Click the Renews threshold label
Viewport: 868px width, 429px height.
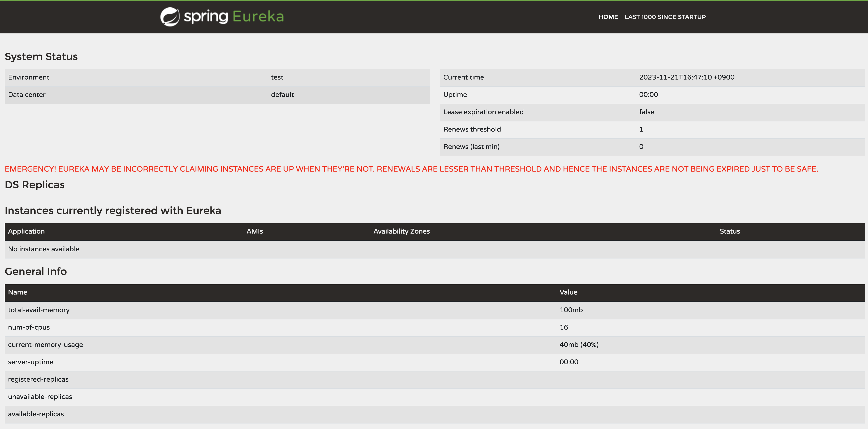[472, 129]
